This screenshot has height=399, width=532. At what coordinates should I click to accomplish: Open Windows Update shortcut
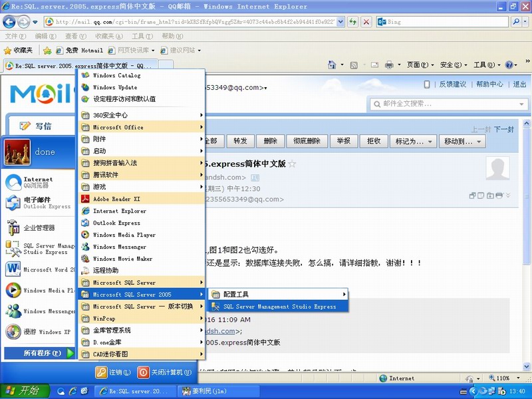[x=114, y=87]
